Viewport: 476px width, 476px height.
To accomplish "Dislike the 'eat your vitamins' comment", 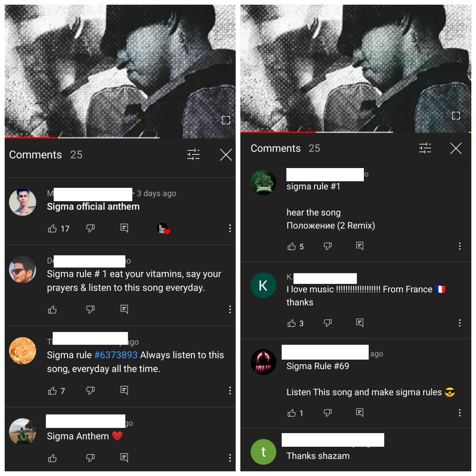I will pos(90,309).
